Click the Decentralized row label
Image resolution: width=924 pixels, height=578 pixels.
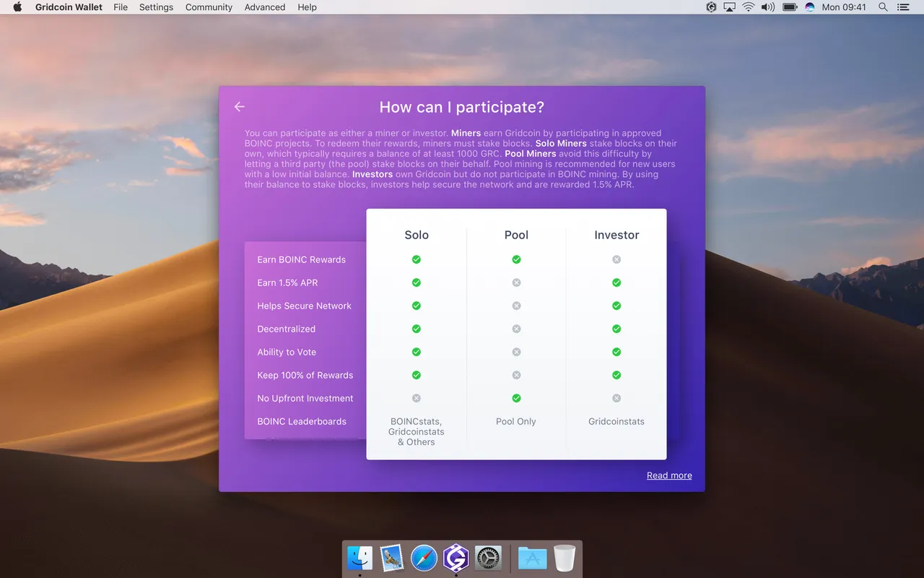click(x=286, y=329)
